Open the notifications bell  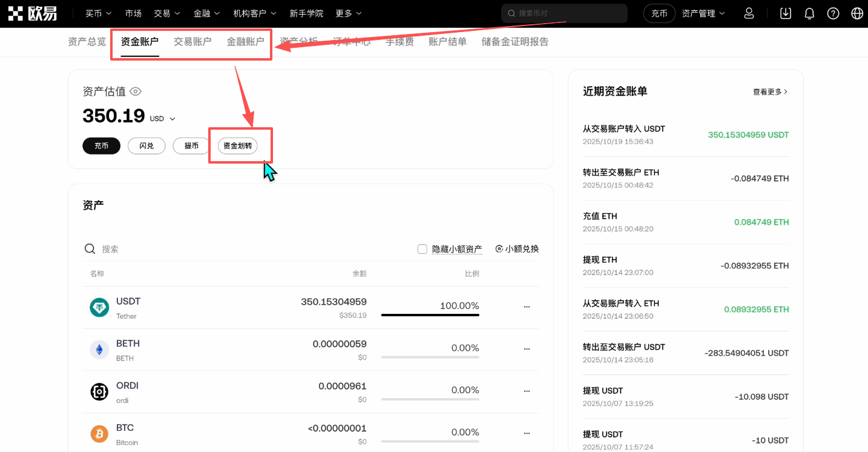(809, 13)
